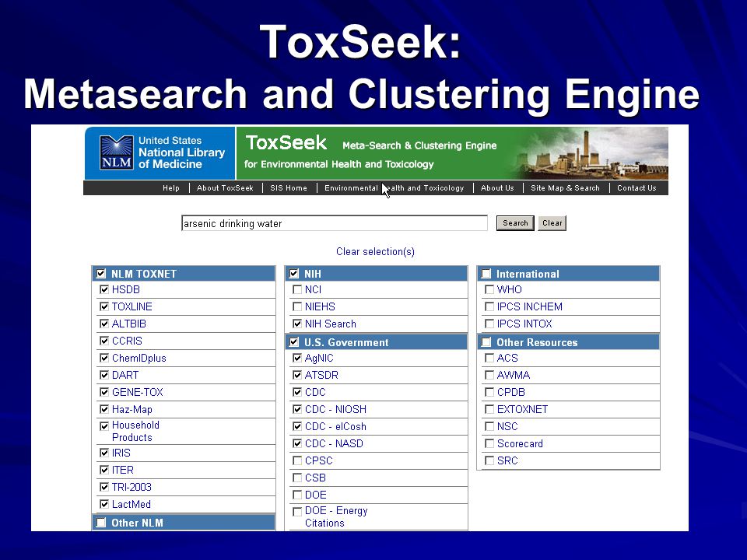This screenshot has width=747, height=560.
Task: Check the WHO checkbox
Action: (x=489, y=289)
